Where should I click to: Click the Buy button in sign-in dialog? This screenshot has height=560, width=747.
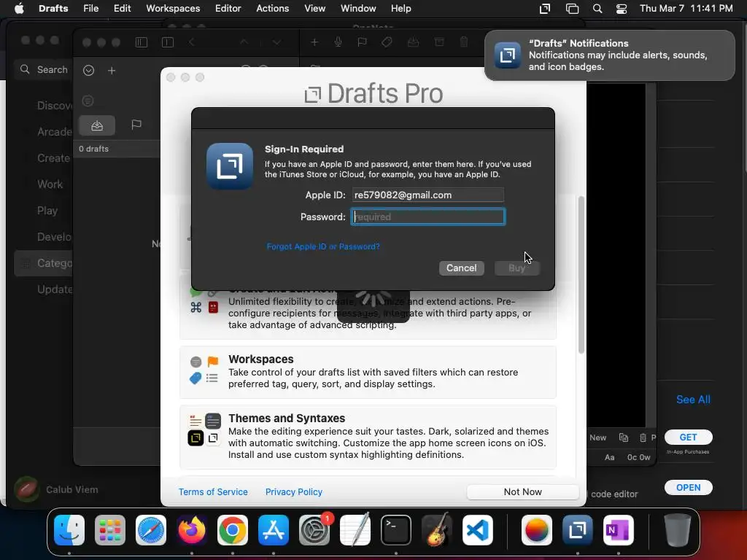[x=517, y=268]
